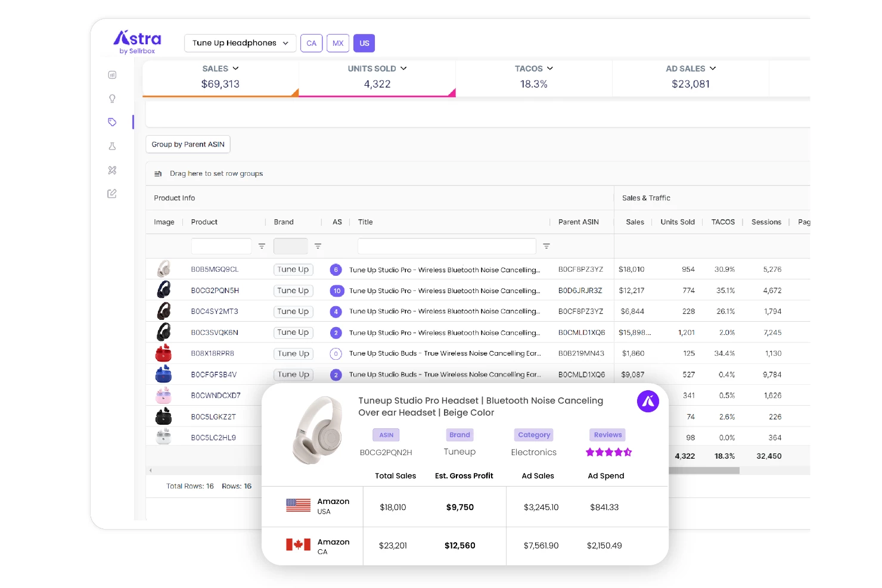Open the Title column filter icon
The width and height of the screenshot is (882, 588).
tap(546, 246)
